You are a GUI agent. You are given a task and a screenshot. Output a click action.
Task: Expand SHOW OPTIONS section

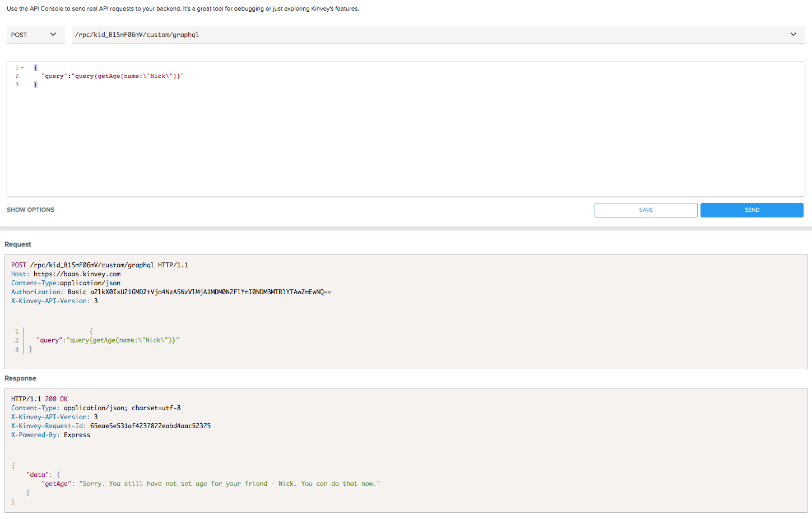pyautogui.click(x=31, y=210)
